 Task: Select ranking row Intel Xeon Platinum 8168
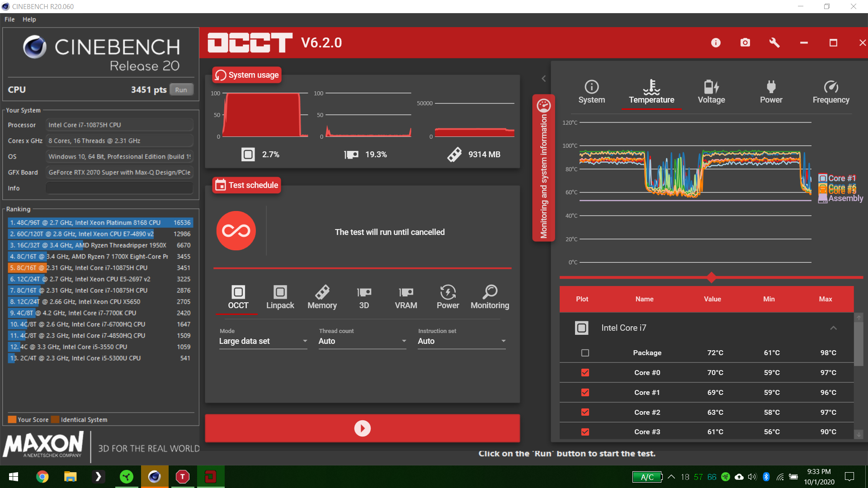(100, 223)
